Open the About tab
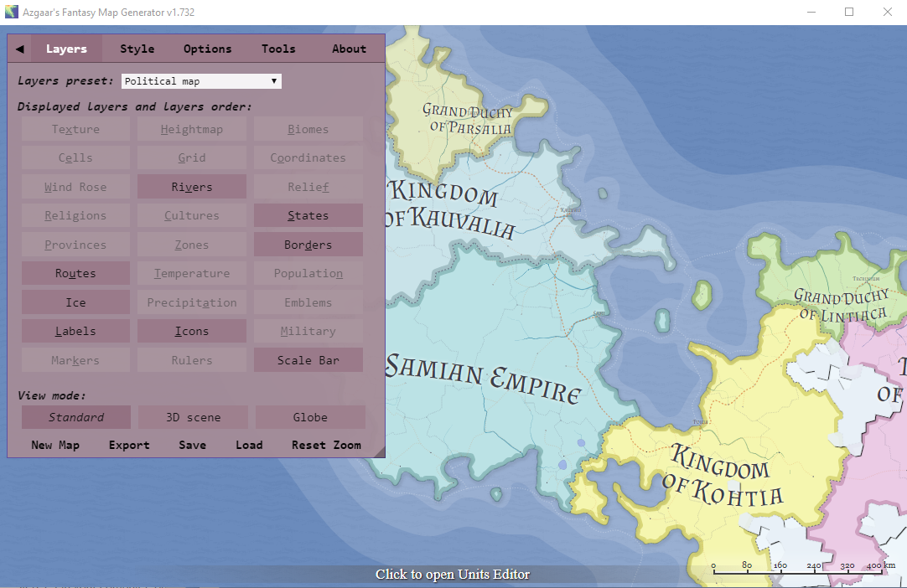907x588 pixels. [349, 49]
